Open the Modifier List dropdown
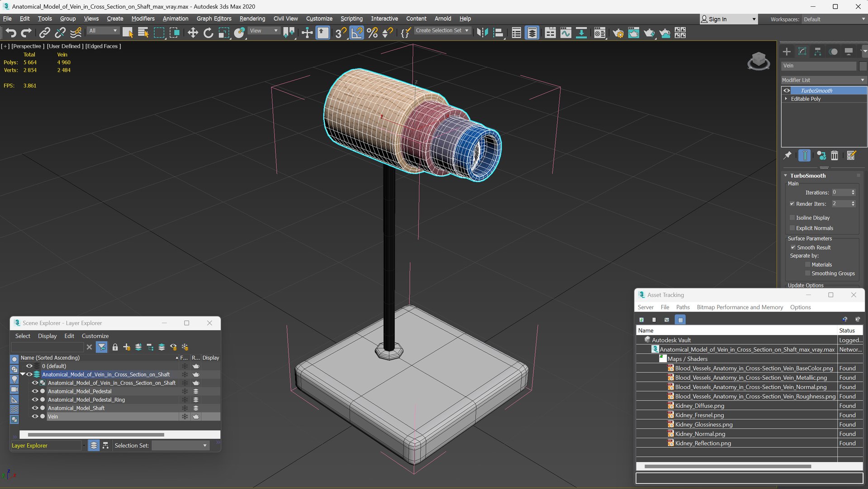Image resolution: width=868 pixels, height=489 pixels. coord(823,80)
